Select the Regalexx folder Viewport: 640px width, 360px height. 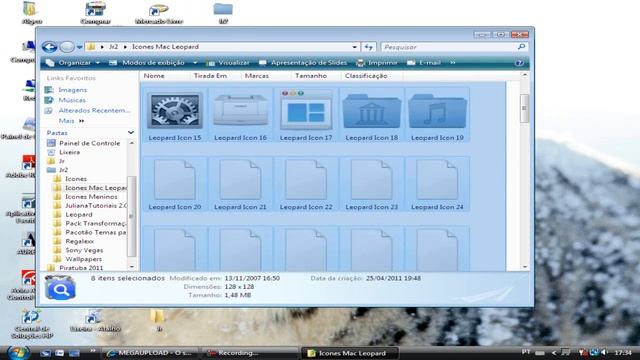click(79, 241)
